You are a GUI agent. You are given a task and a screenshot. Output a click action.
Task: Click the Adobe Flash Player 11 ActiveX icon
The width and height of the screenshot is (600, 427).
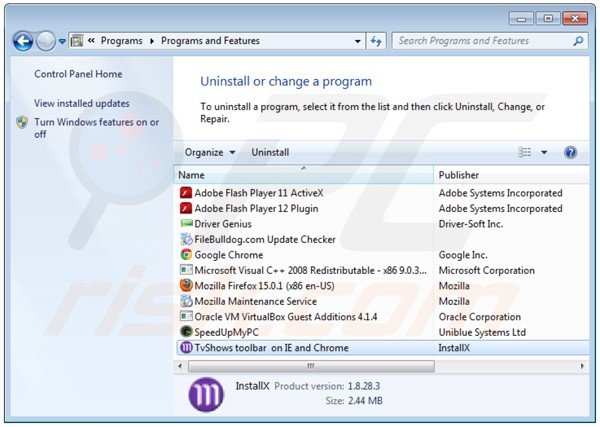coord(186,193)
